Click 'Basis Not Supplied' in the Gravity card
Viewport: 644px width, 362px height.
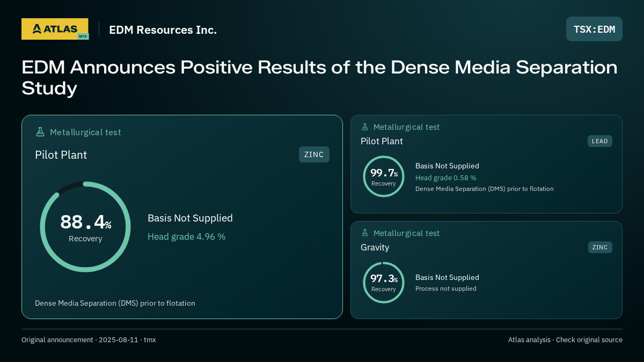[x=447, y=277]
